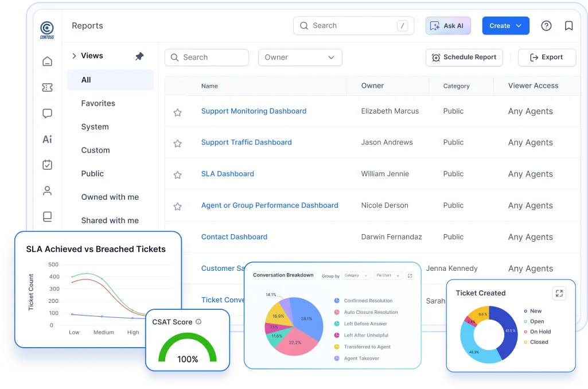Image resolution: width=588 pixels, height=389 pixels.
Task: Open the Agent or Group Performance Dashboard link
Action: click(x=270, y=205)
